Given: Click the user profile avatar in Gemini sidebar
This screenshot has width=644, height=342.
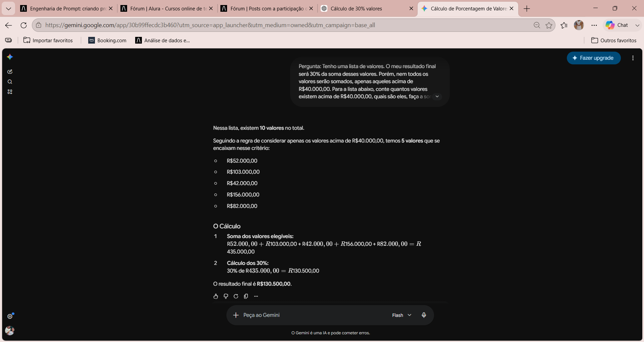Looking at the screenshot, I should coord(10,331).
